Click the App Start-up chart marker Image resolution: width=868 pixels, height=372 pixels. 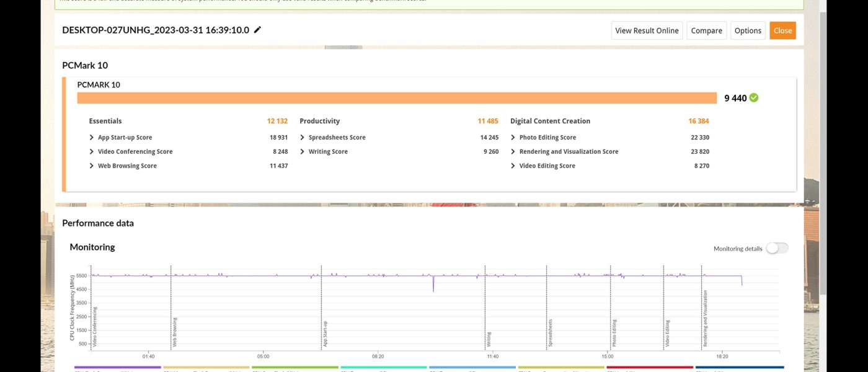(324, 334)
